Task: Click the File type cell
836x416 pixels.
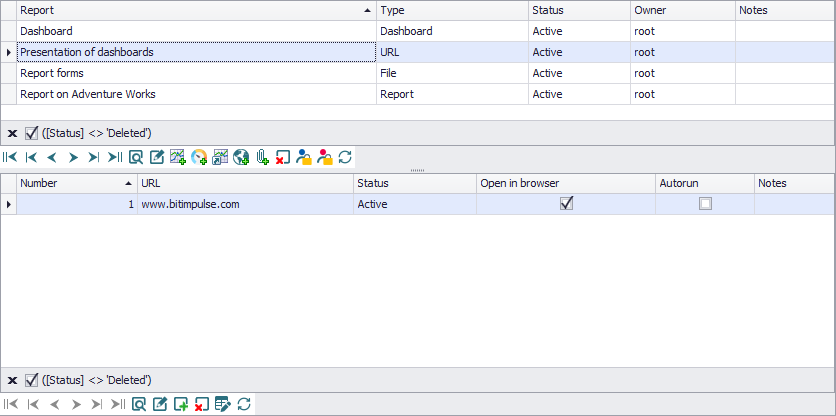Action: (453, 73)
